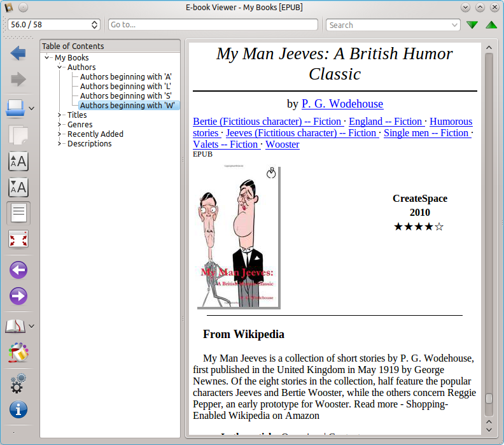Click scrollbar down arrow at bottom
The width and height of the screenshot is (504, 445).
(489, 430)
